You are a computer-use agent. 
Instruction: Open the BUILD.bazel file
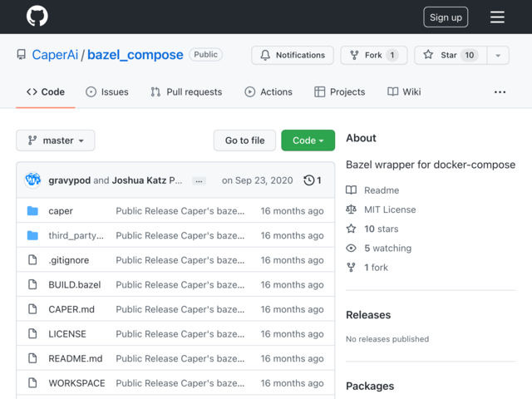[75, 284]
